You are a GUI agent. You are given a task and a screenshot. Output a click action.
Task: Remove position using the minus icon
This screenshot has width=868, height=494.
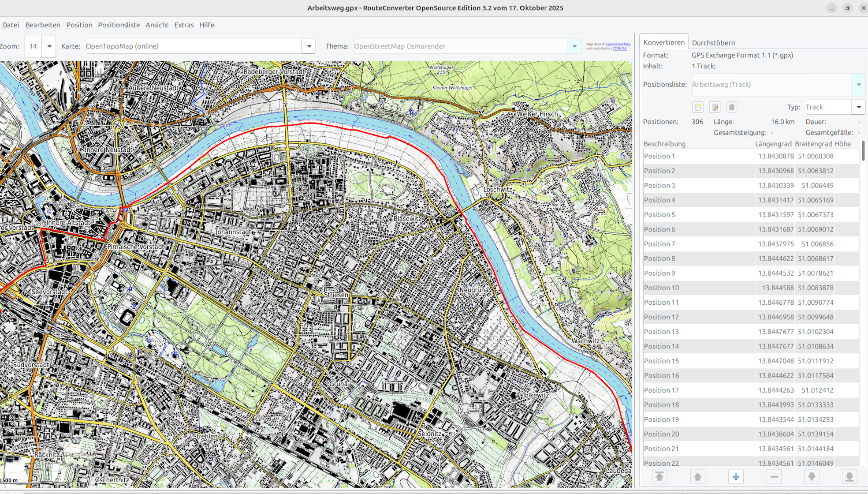coord(774,476)
